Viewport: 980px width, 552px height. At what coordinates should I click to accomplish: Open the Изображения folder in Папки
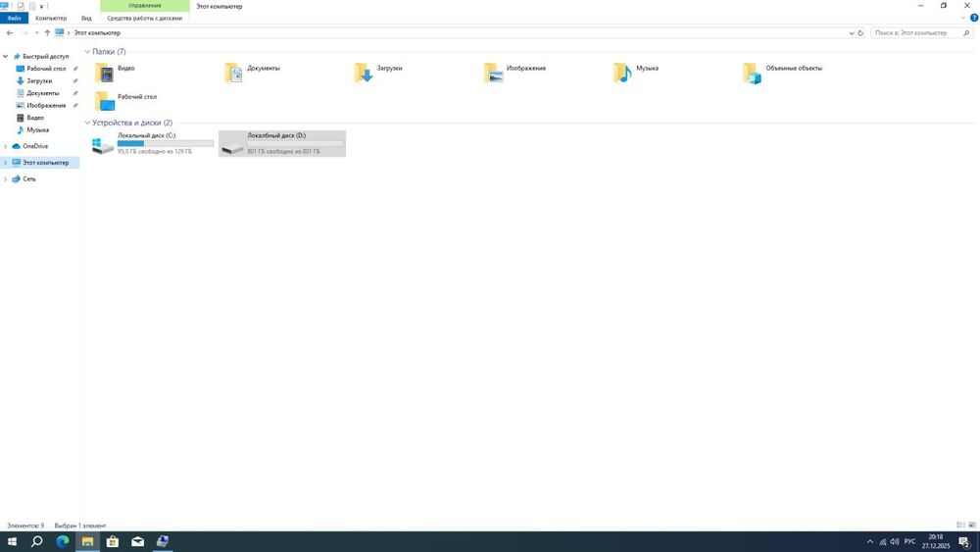(x=514, y=73)
